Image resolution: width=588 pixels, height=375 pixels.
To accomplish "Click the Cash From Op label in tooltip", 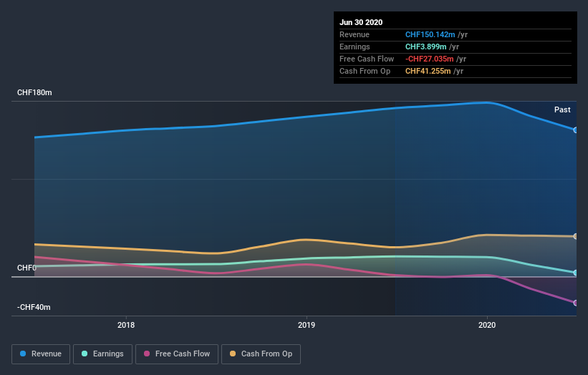I will [x=365, y=71].
